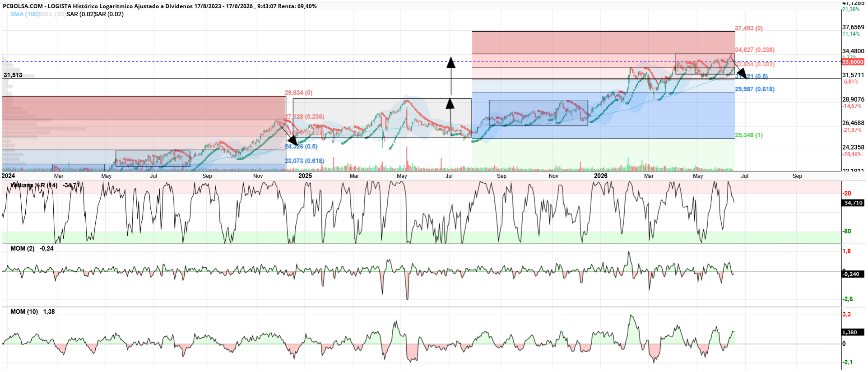Viewport: 868px width, 372px height.
Task: Click the red -28,46% axis percentage
Action: pyautogui.click(x=852, y=154)
